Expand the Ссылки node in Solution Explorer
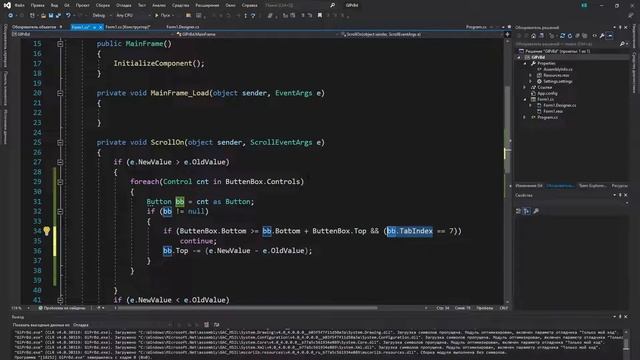The height and width of the screenshot is (360, 640). tap(524, 87)
